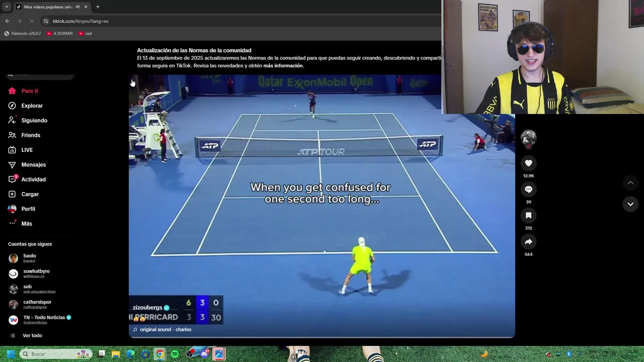
Task: Click the Mensajes paper plane icon
Action: coord(12,164)
